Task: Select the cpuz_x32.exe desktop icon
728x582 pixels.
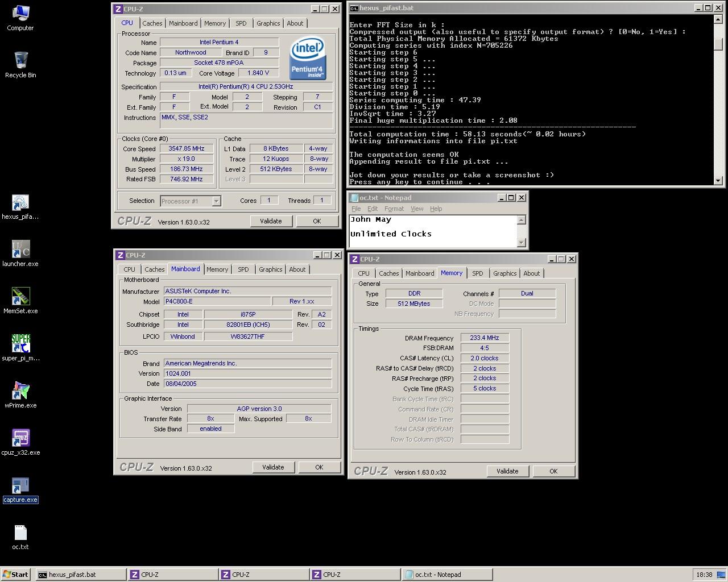Action: pos(20,443)
